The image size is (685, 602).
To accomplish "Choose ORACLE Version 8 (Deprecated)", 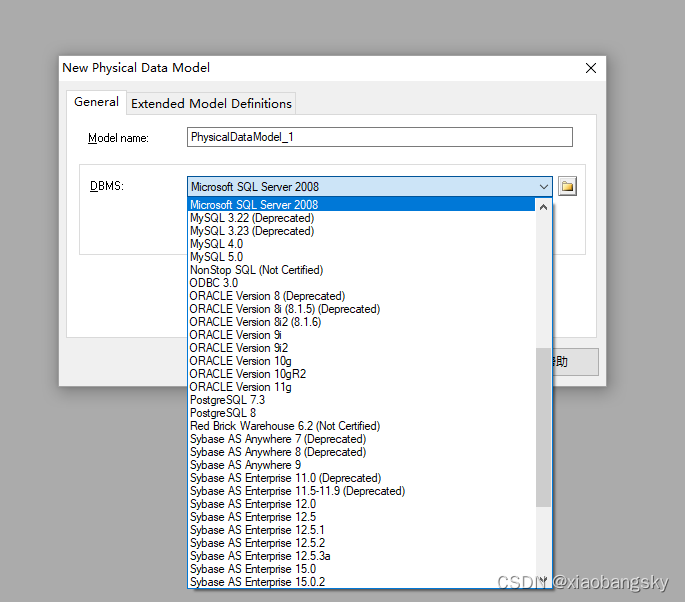I will coord(361,296).
